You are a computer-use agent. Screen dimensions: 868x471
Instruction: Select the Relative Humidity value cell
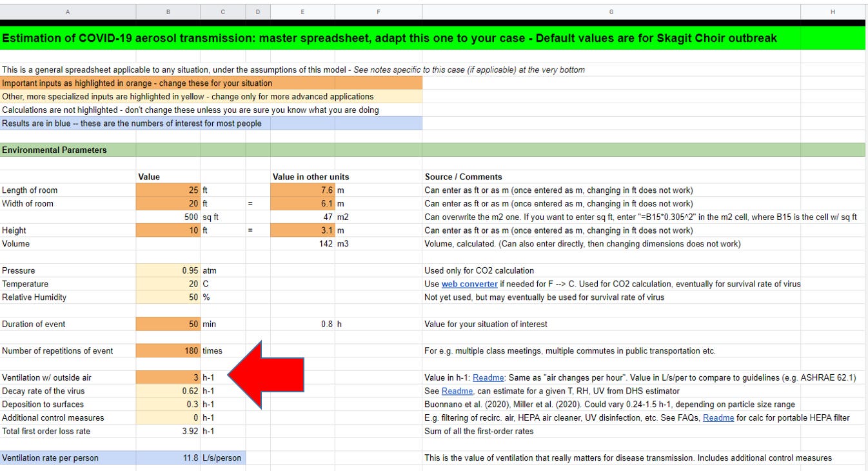point(168,297)
